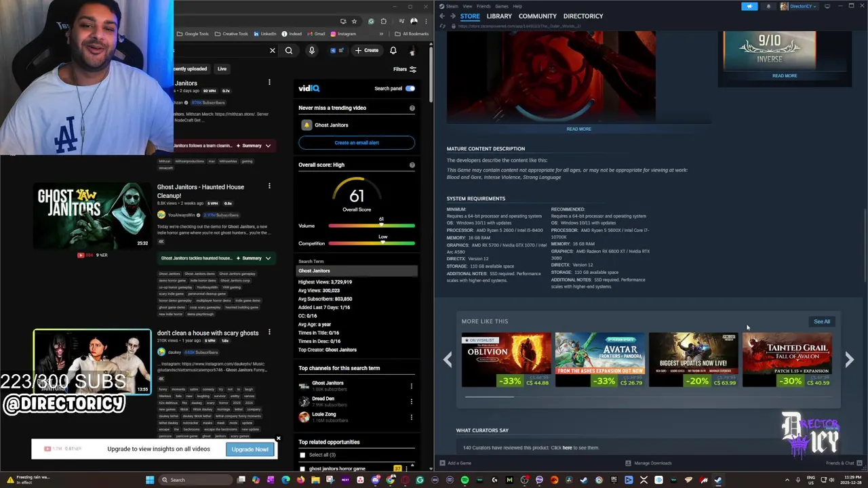Open the Tainted Grail Fall of Avalon capsule
The width and height of the screenshot is (868, 488).
(787, 360)
